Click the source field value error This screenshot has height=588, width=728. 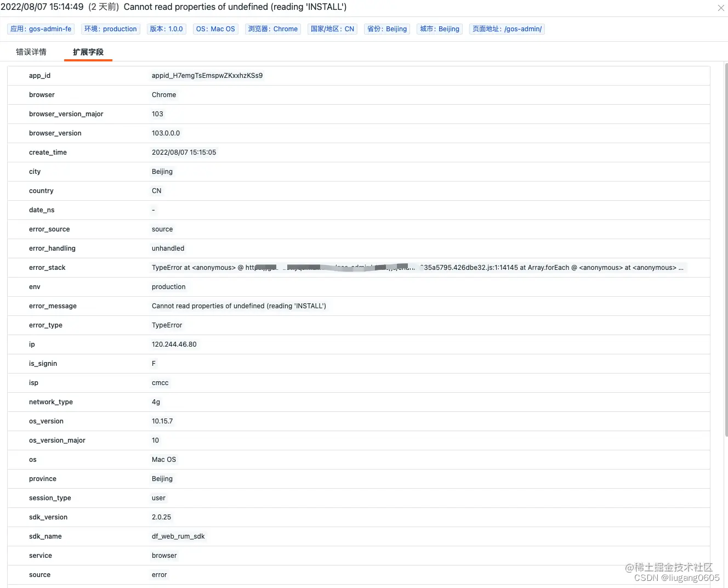160,575
